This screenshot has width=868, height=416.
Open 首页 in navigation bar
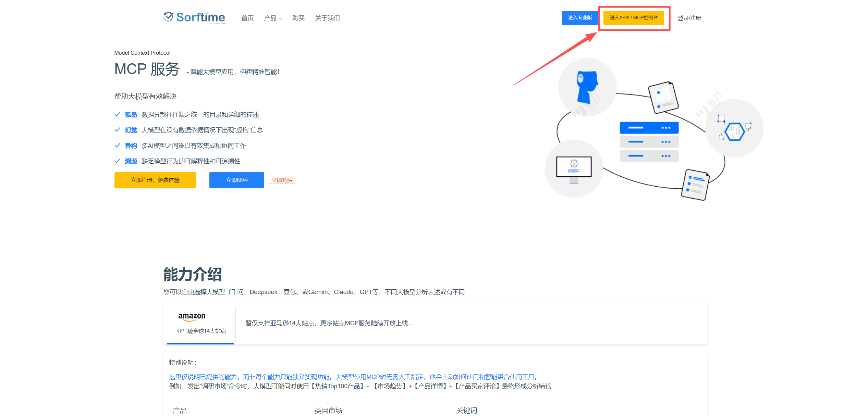247,18
